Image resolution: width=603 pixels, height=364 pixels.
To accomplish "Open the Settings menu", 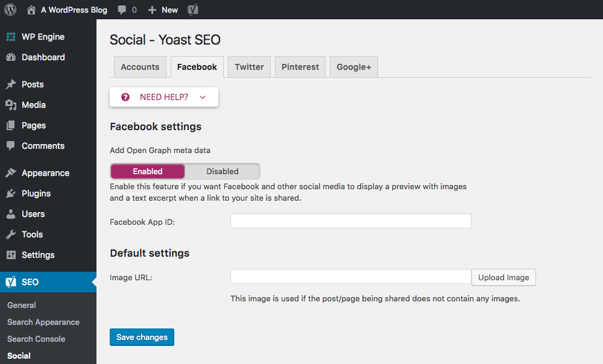I will point(38,255).
